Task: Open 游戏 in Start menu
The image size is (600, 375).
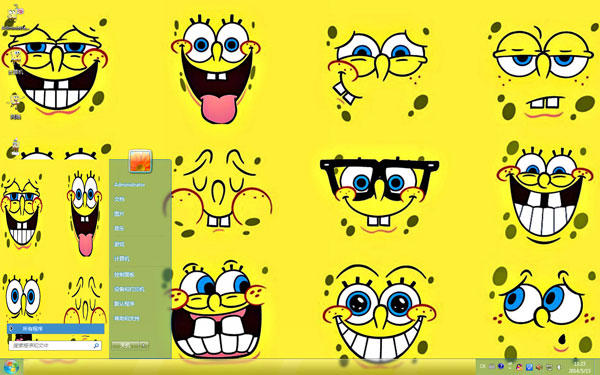Action: pyautogui.click(x=119, y=244)
